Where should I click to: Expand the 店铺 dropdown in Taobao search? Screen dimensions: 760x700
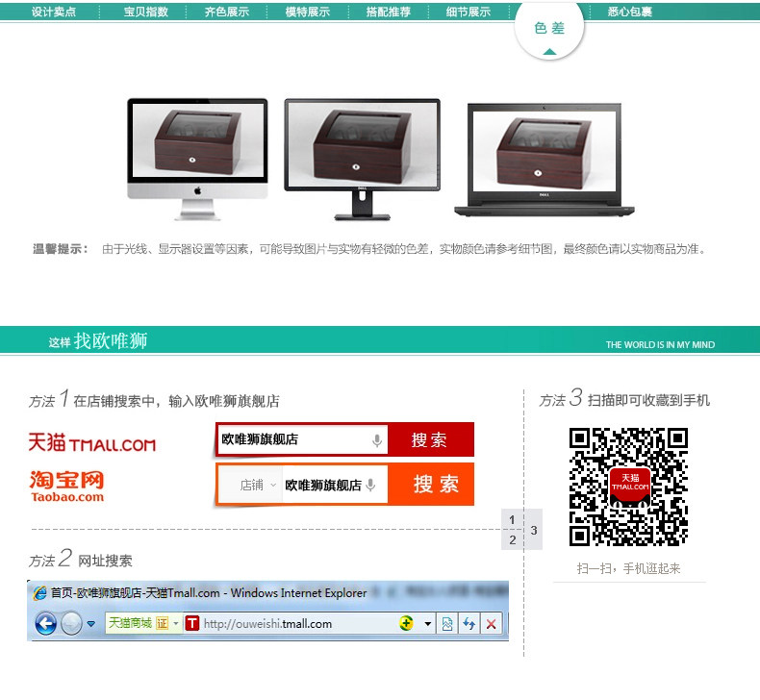(258, 485)
